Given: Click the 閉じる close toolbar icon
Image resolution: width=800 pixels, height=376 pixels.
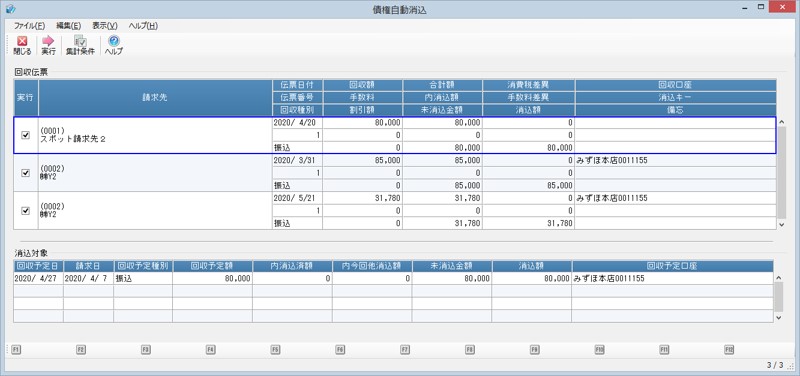Looking at the screenshot, I should click(22, 45).
